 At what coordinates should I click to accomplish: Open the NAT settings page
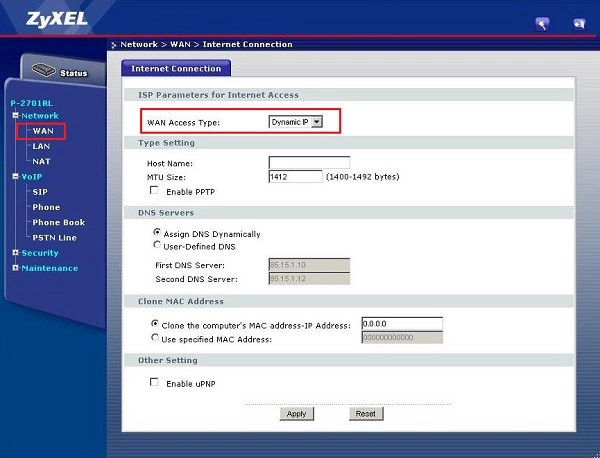[x=41, y=161]
